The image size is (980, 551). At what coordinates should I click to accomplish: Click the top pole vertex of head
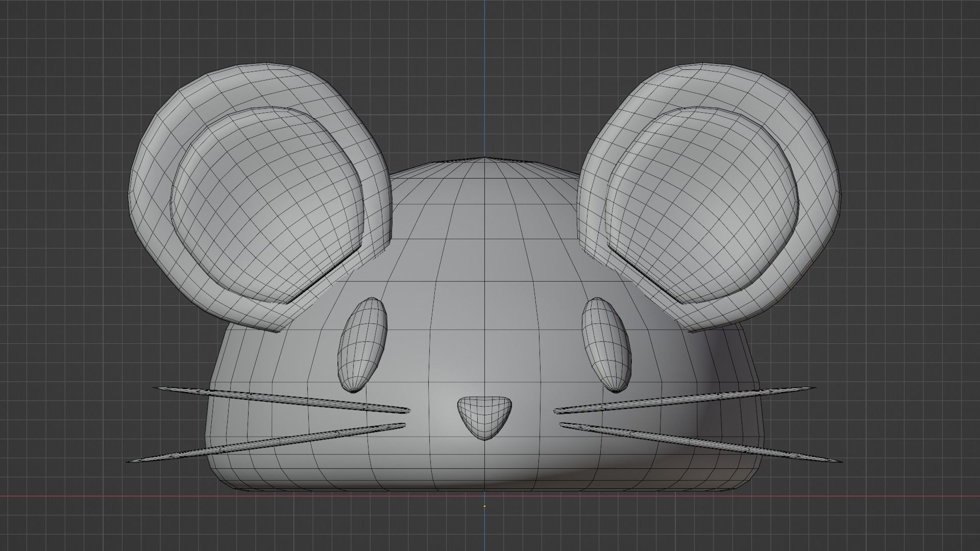(484, 157)
